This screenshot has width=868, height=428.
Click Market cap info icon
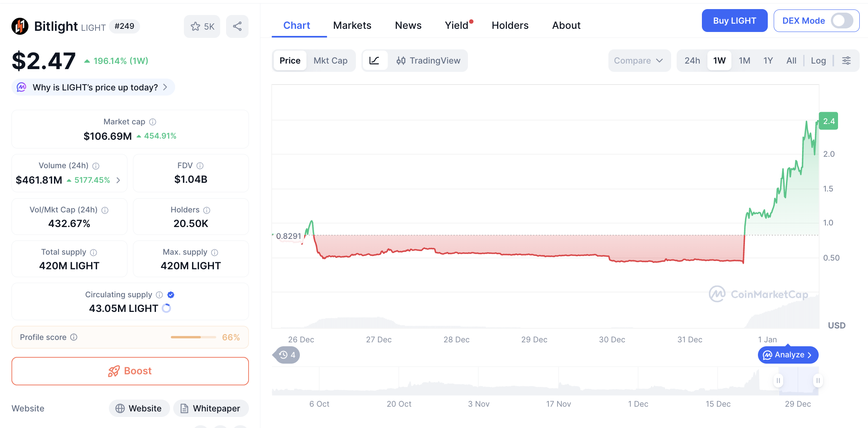pyautogui.click(x=153, y=122)
